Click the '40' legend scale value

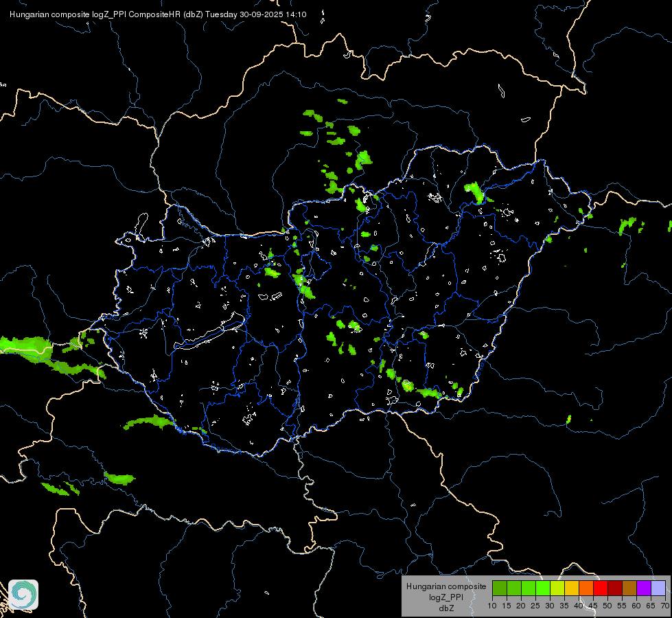pos(579,606)
